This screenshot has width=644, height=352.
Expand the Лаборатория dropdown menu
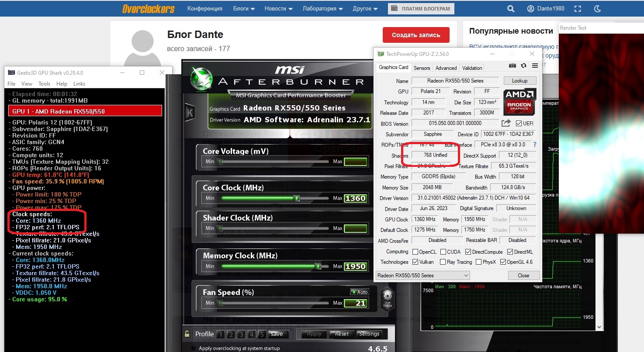click(322, 9)
